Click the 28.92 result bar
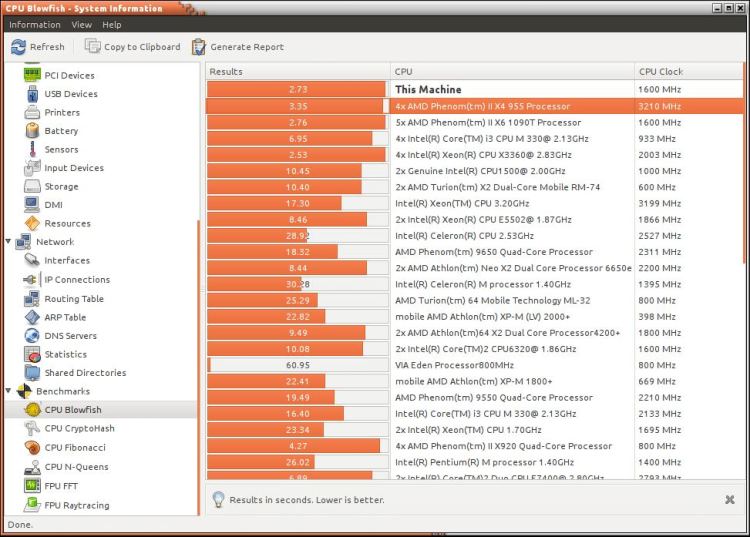 pos(298,236)
